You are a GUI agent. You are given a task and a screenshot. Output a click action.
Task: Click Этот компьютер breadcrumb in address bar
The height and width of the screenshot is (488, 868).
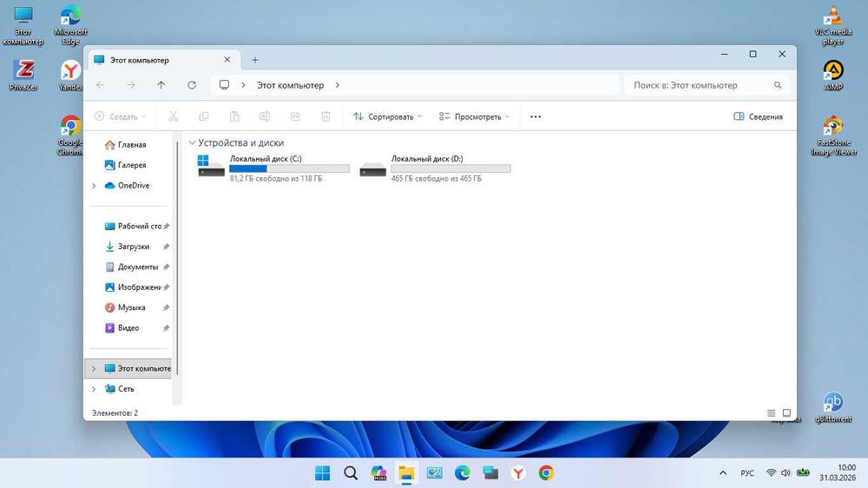click(290, 85)
